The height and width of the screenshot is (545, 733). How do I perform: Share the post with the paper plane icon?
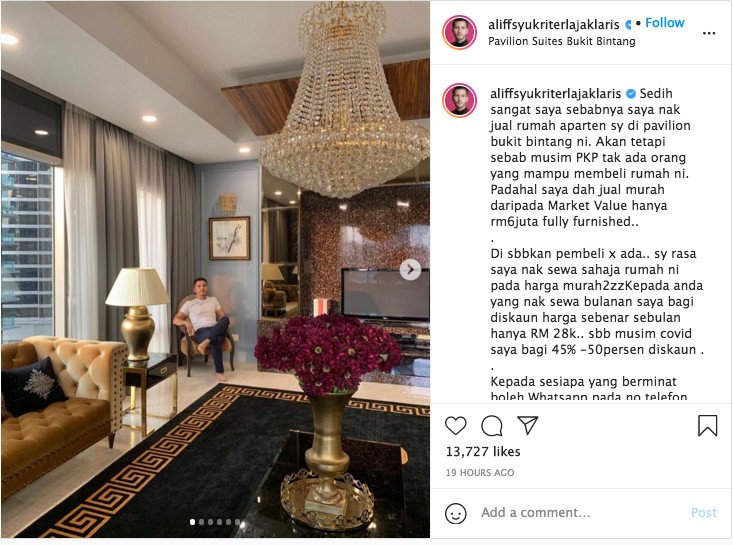click(528, 426)
